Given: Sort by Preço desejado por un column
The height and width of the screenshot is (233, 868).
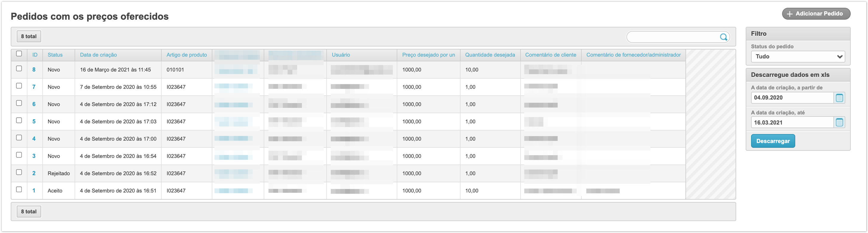Looking at the screenshot, I should pyautogui.click(x=428, y=55).
